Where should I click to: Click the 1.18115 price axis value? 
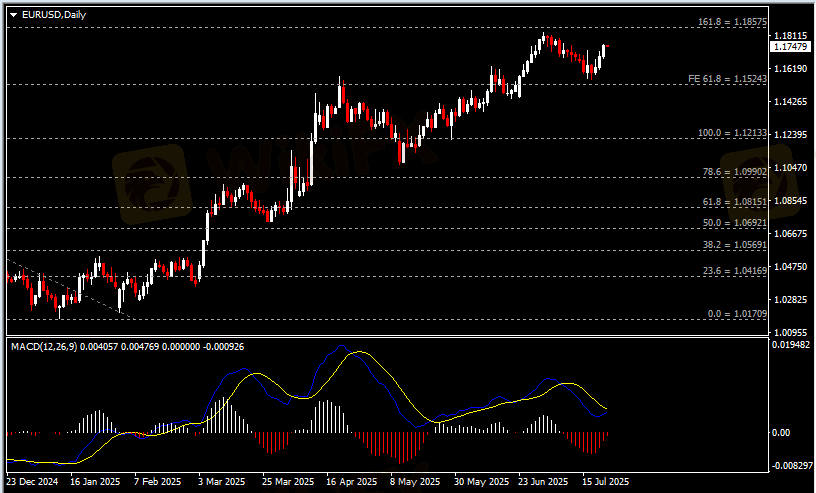pyautogui.click(x=790, y=36)
